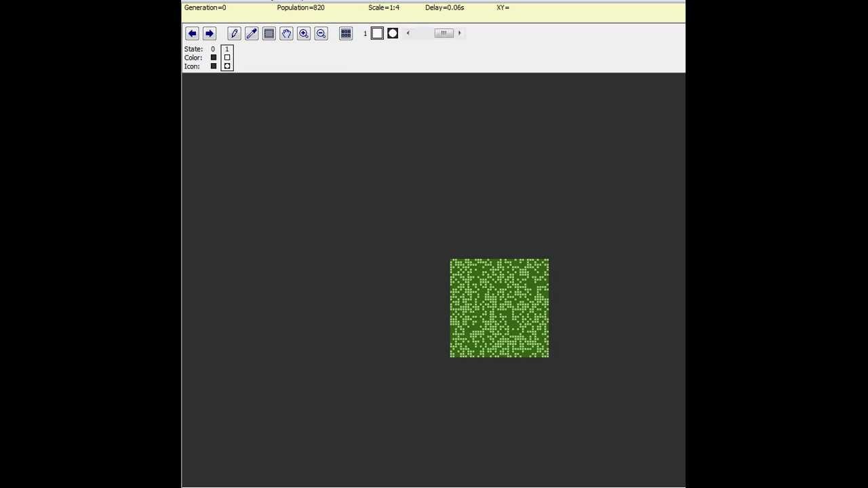Select state 1 white color swatch

227,58
